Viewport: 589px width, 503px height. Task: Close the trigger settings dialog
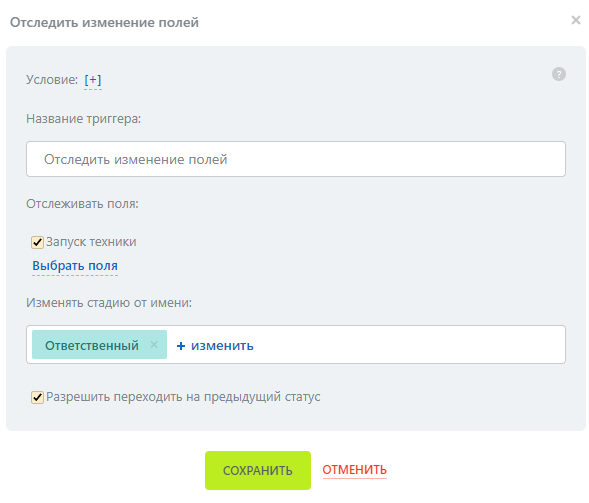(575, 20)
